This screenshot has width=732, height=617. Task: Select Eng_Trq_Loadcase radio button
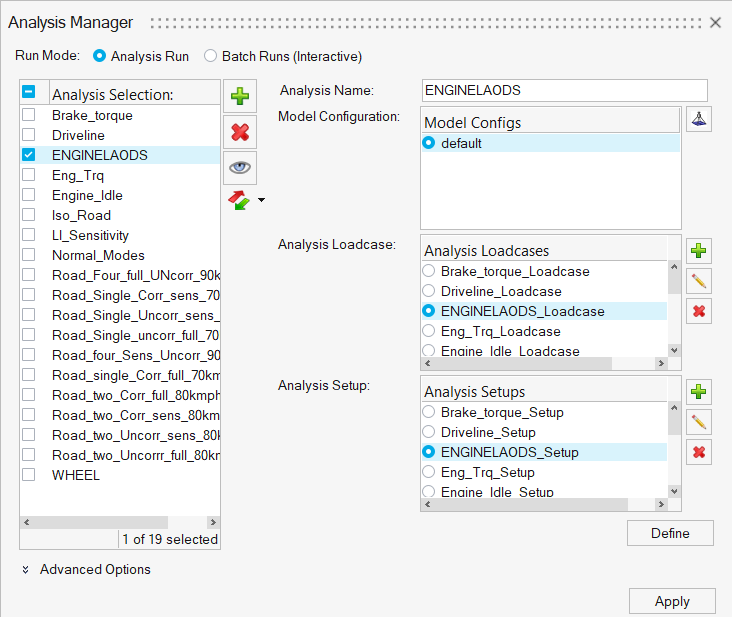(429, 331)
